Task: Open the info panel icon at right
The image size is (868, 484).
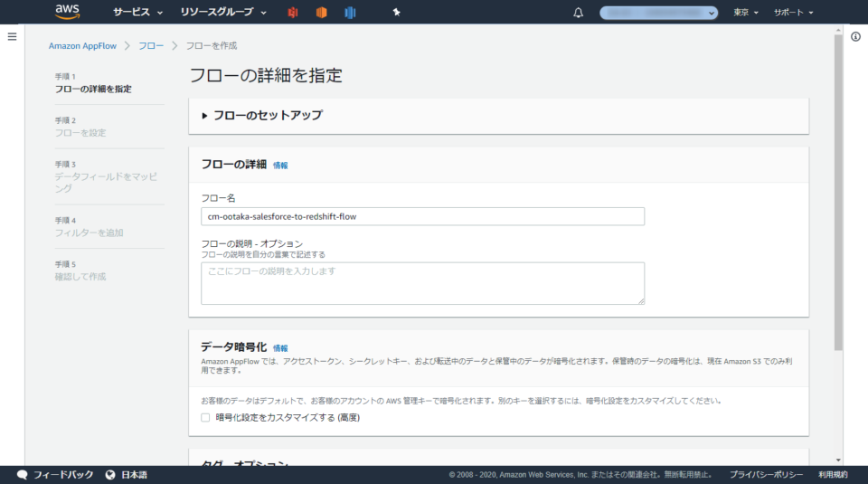Action: (x=856, y=36)
